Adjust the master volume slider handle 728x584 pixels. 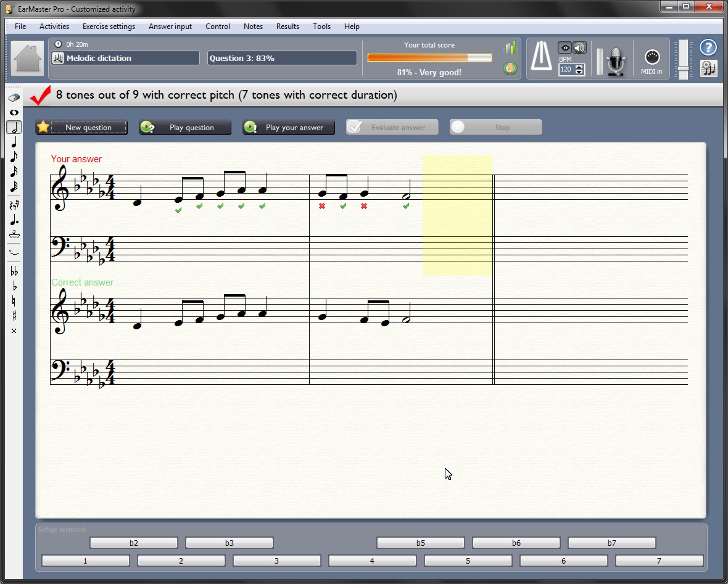(683, 68)
